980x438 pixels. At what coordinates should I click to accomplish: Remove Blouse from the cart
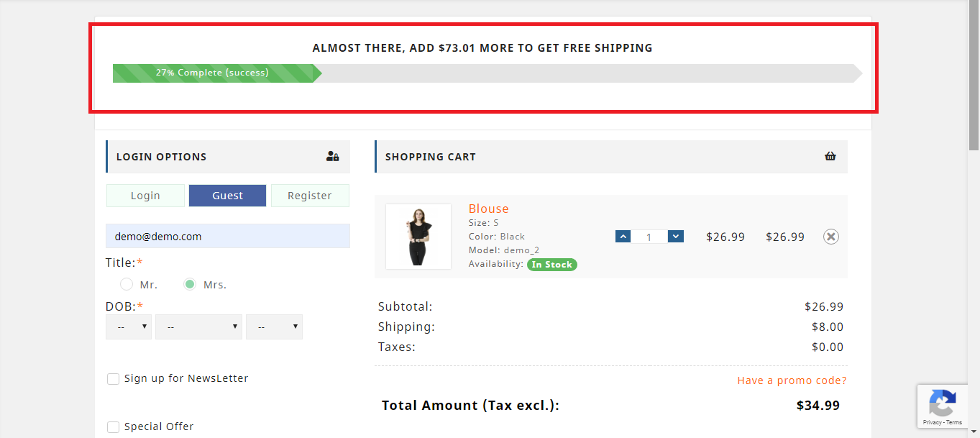coord(830,237)
